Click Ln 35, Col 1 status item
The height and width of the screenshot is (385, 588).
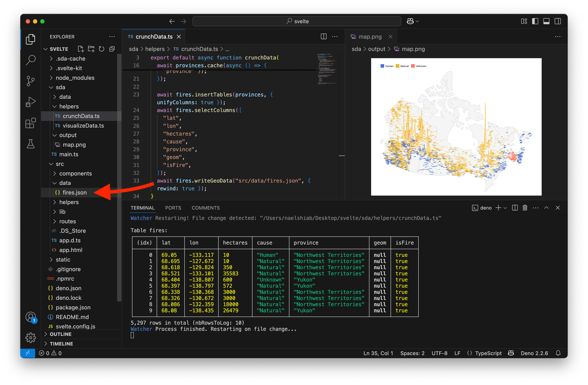tap(378, 353)
